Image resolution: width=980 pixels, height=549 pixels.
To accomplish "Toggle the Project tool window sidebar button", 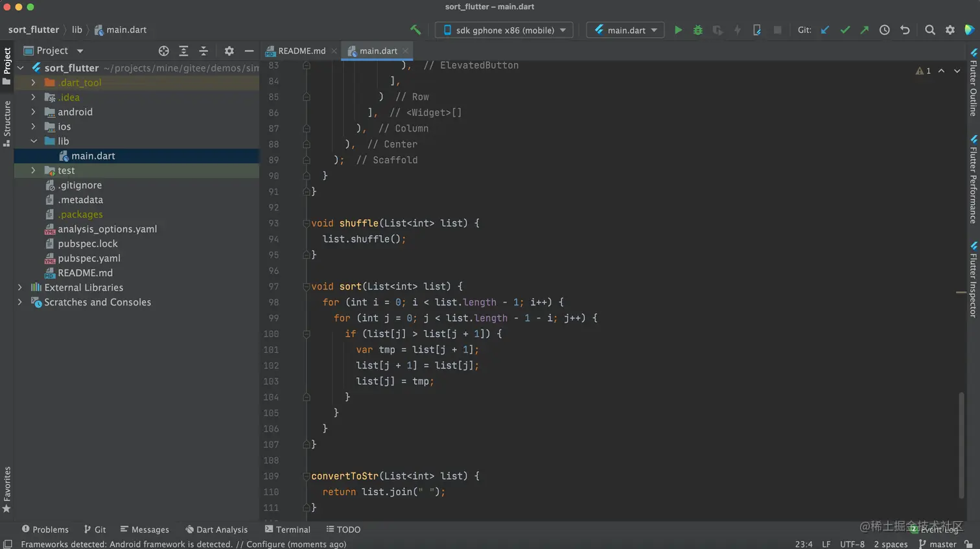I will [x=7, y=65].
